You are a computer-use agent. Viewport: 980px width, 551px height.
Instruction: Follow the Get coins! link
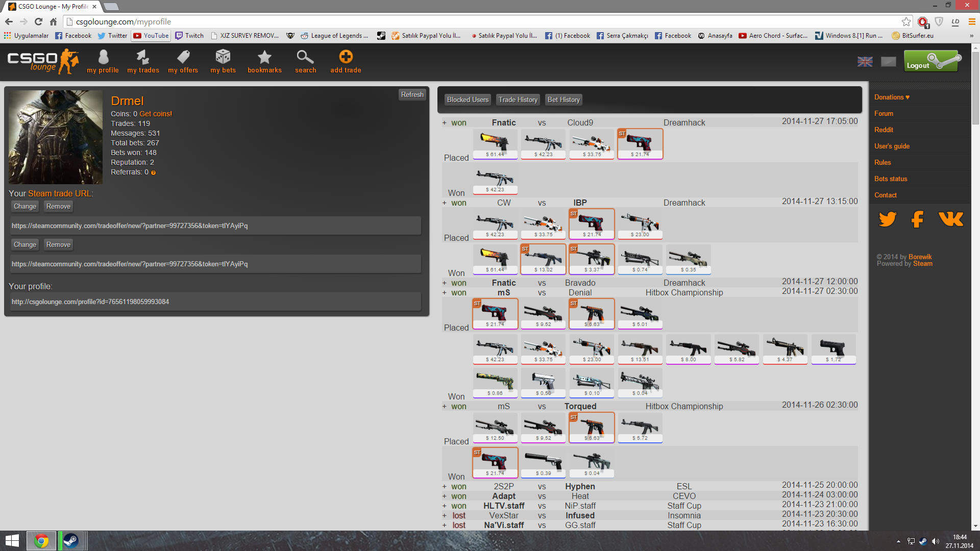pos(156,114)
